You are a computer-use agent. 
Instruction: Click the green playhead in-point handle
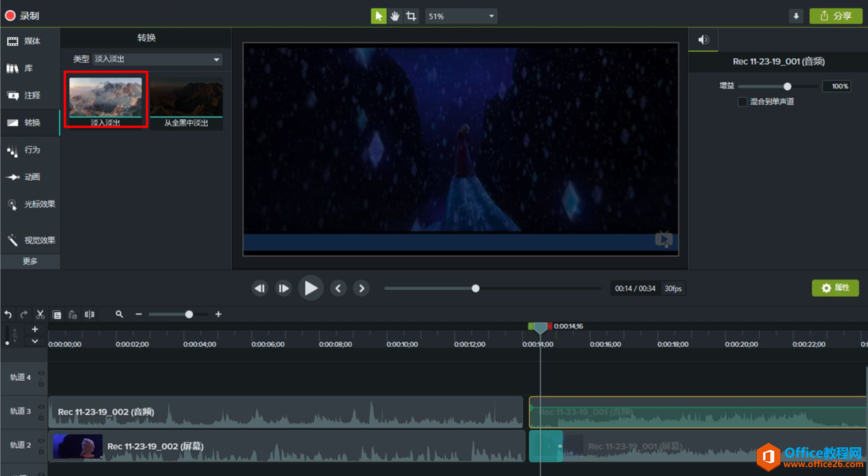(x=531, y=326)
